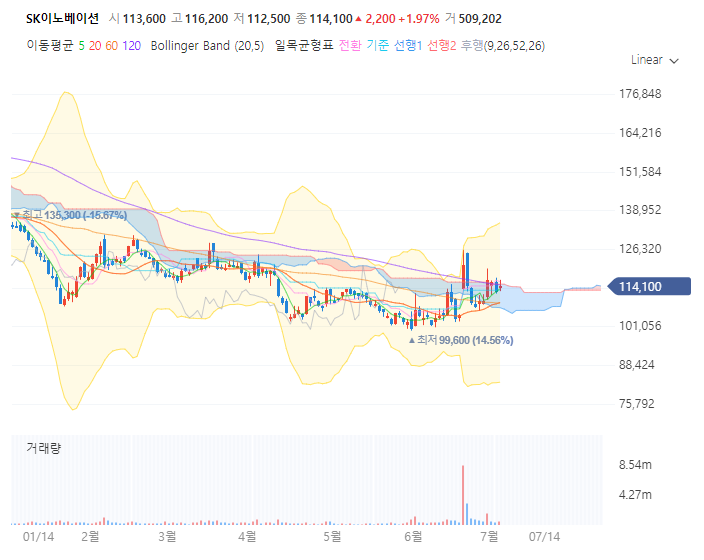
Task: Click the +1.97% change value
Action: (419, 19)
